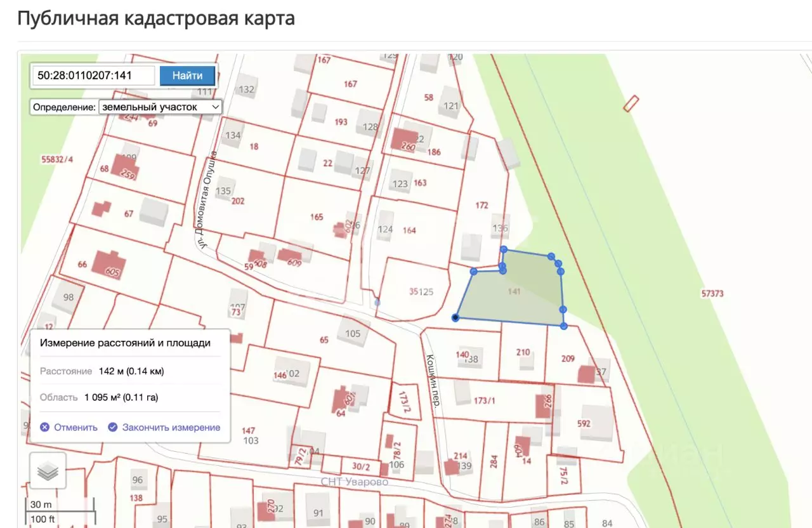Click parcel 172 on the map
Image resolution: width=812 pixels, height=528 pixels.
coord(481,205)
